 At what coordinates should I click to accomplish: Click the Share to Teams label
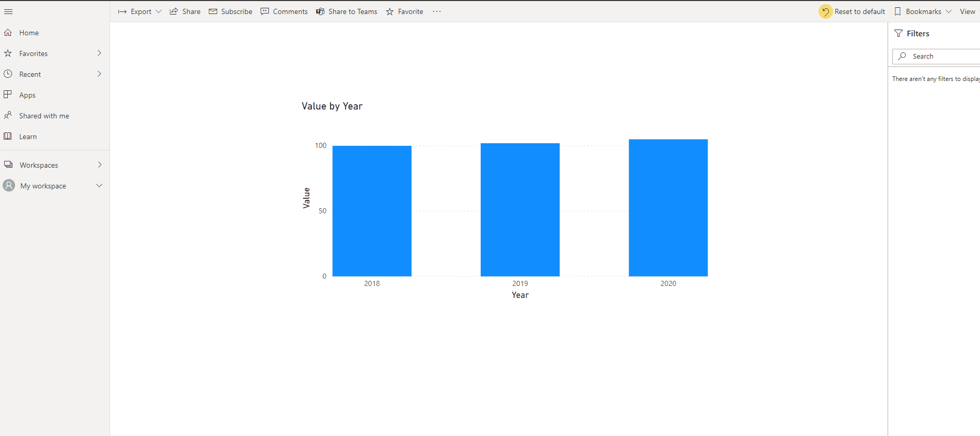tap(353, 11)
